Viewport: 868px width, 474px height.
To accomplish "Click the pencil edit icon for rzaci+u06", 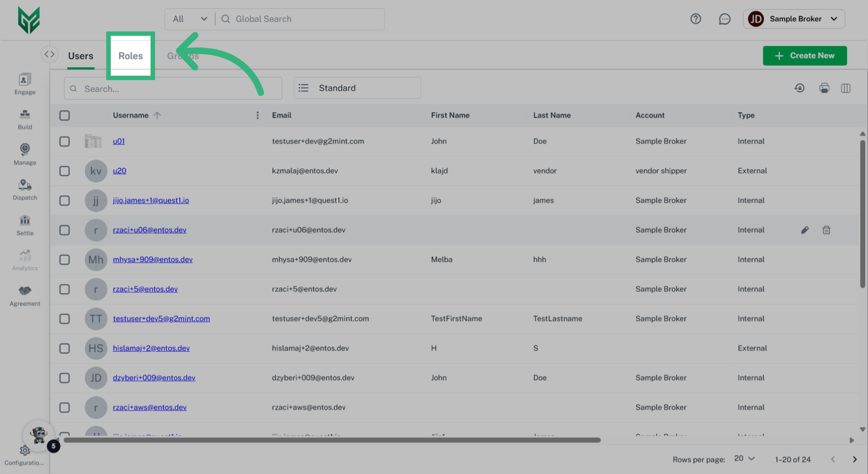I will [805, 230].
